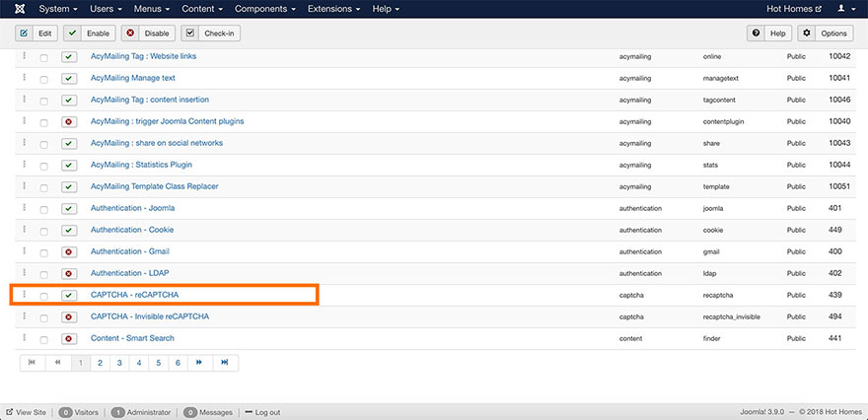Go to last page pagination icon

pyautogui.click(x=225, y=363)
